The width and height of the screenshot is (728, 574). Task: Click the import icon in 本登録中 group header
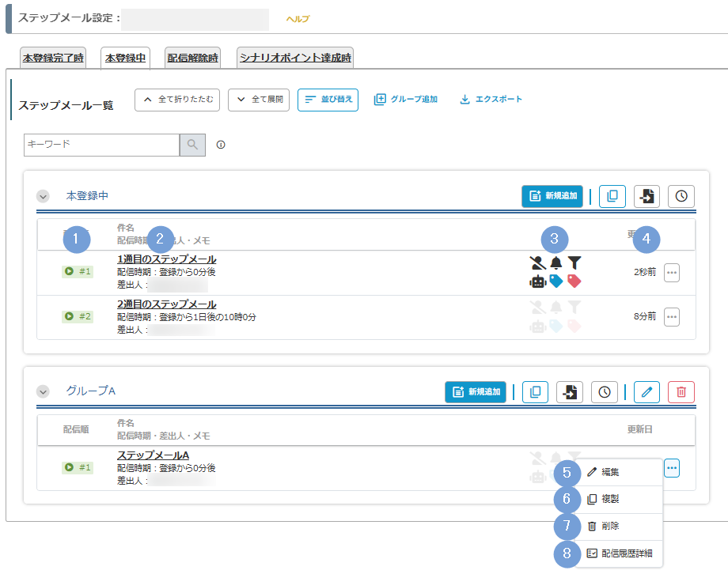point(646,197)
